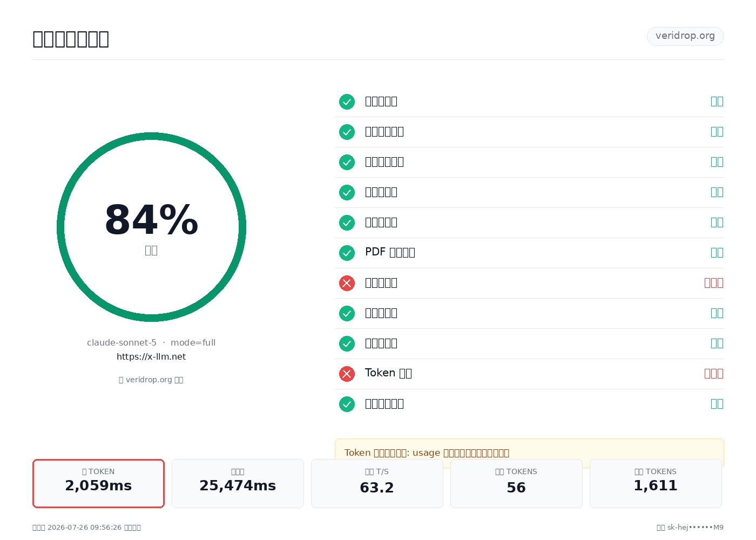Open the veridrop.org badge in the header

coord(685,36)
